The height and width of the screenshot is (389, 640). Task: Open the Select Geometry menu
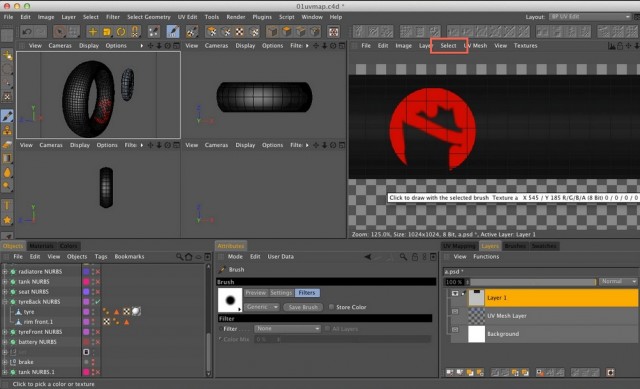(149, 17)
